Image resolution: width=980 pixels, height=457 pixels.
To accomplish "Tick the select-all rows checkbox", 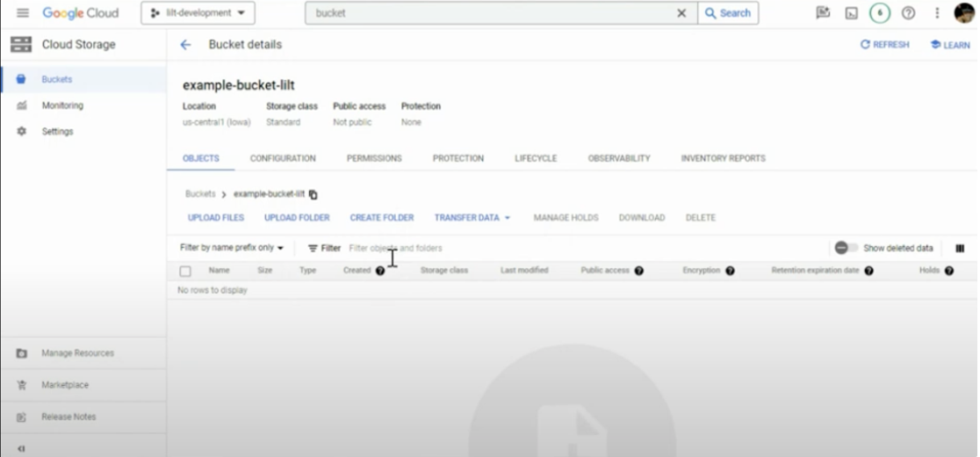I will (185, 271).
